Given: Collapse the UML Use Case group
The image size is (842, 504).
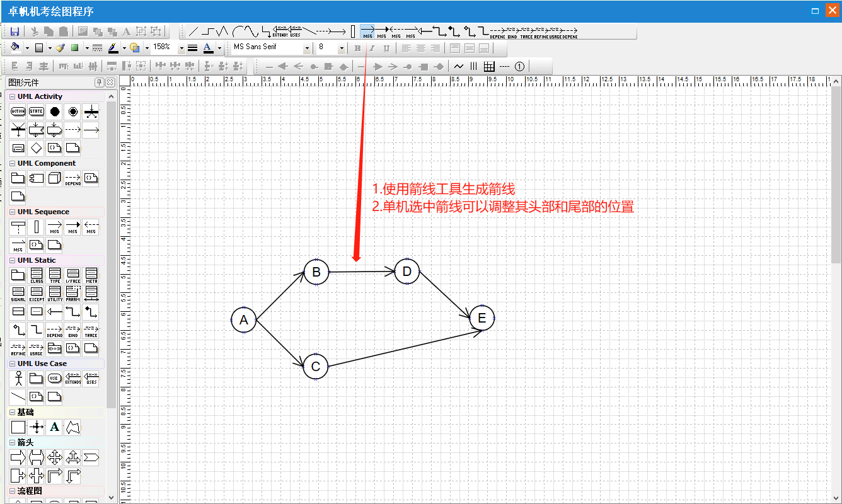Looking at the screenshot, I should tap(12, 364).
